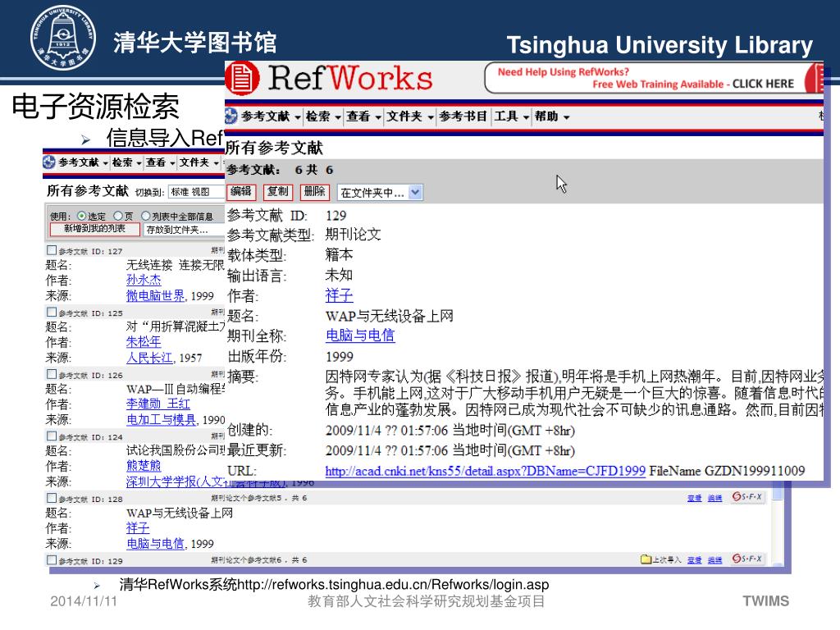Screen dimensions: 840x630
Task: Open source link 电脑与电信 under list row ID 128
Action: (155, 544)
